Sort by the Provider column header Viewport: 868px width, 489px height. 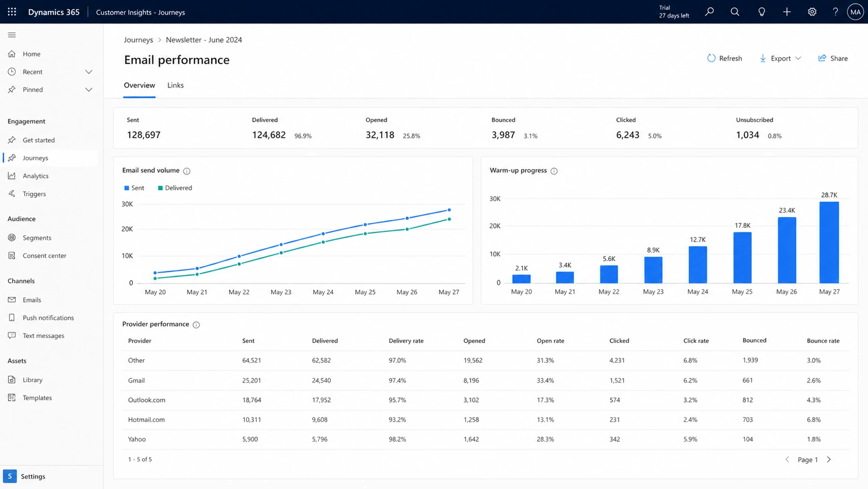(140, 341)
